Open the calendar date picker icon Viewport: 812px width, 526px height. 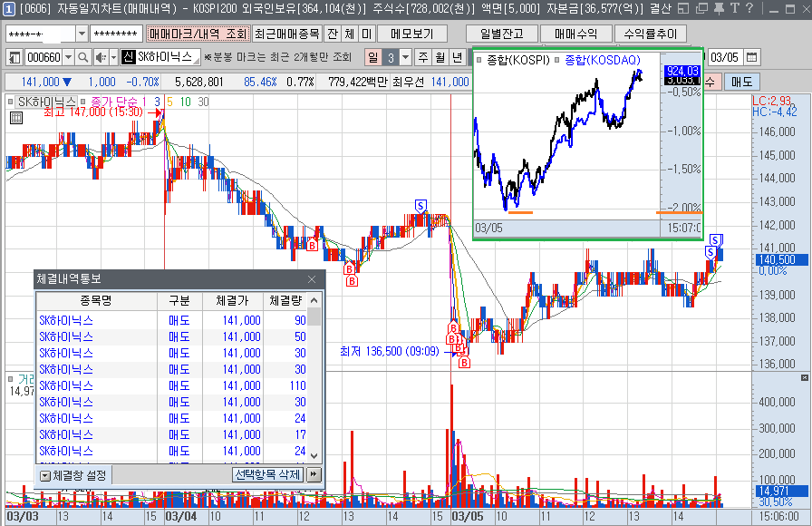[x=751, y=57]
